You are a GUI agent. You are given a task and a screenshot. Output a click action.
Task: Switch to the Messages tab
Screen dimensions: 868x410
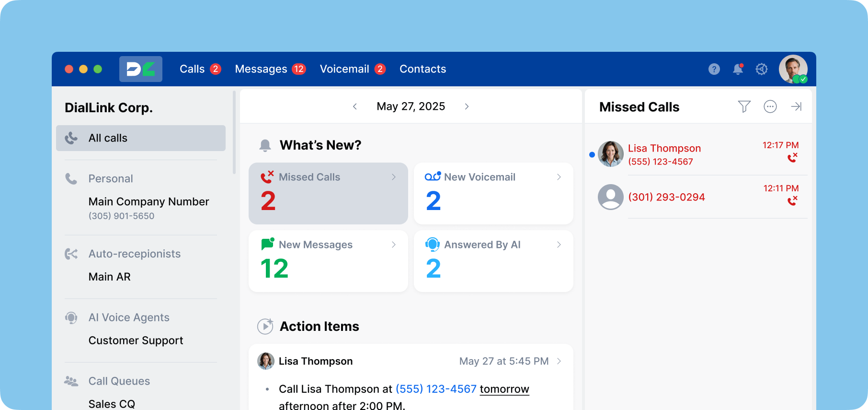(261, 69)
